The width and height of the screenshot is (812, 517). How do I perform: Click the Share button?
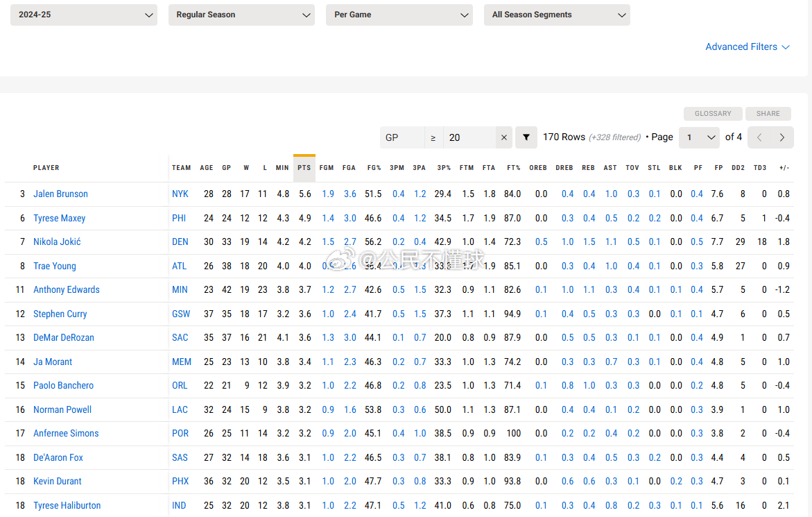point(768,113)
